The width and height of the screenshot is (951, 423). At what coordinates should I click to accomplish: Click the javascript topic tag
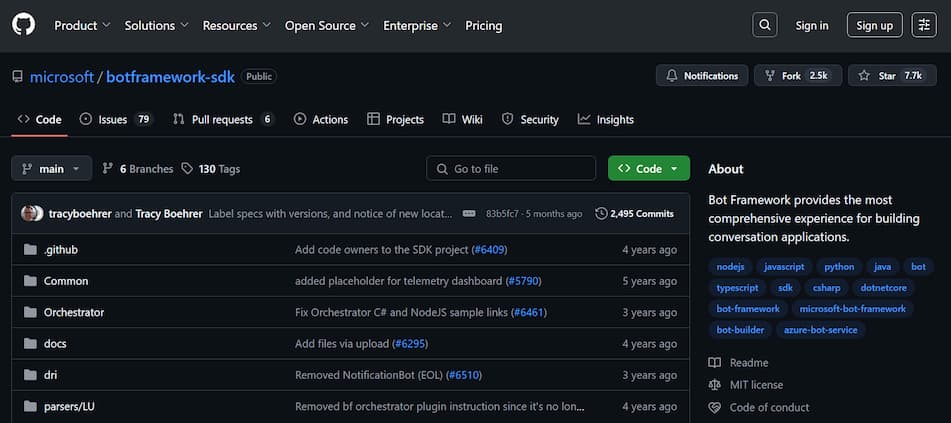pyautogui.click(x=784, y=267)
